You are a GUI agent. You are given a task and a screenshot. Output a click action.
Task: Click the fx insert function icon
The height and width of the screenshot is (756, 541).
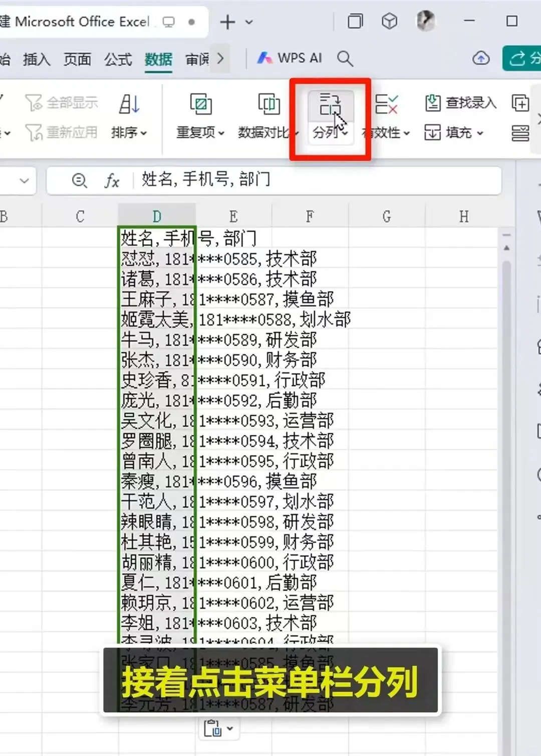[x=112, y=180]
